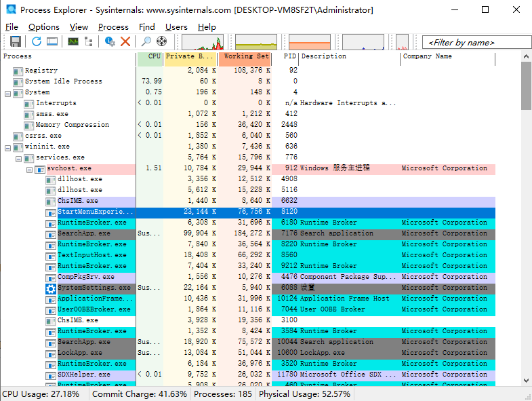Viewport: 532px width, 401px height.
Task: Open the Users menu
Action: [176, 27]
